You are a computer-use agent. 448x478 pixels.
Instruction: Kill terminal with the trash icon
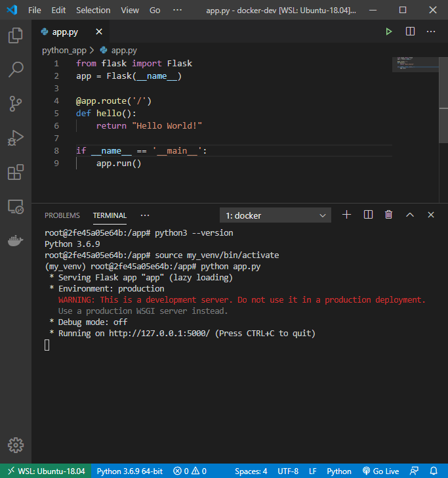(388, 215)
